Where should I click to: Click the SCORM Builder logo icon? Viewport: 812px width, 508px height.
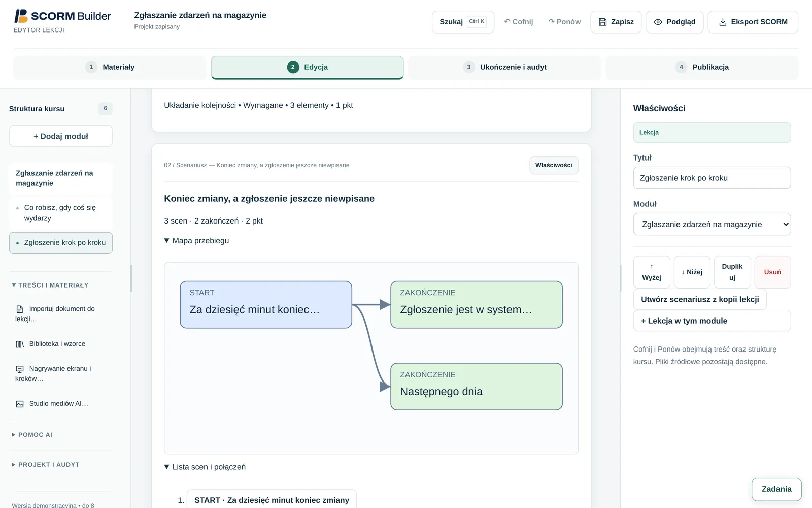[21, 16]
